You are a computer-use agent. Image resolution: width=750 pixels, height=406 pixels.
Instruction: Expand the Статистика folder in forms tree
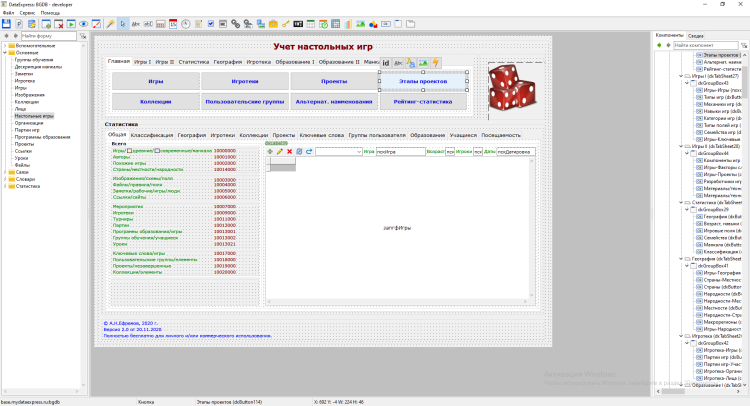coord(5,187)
